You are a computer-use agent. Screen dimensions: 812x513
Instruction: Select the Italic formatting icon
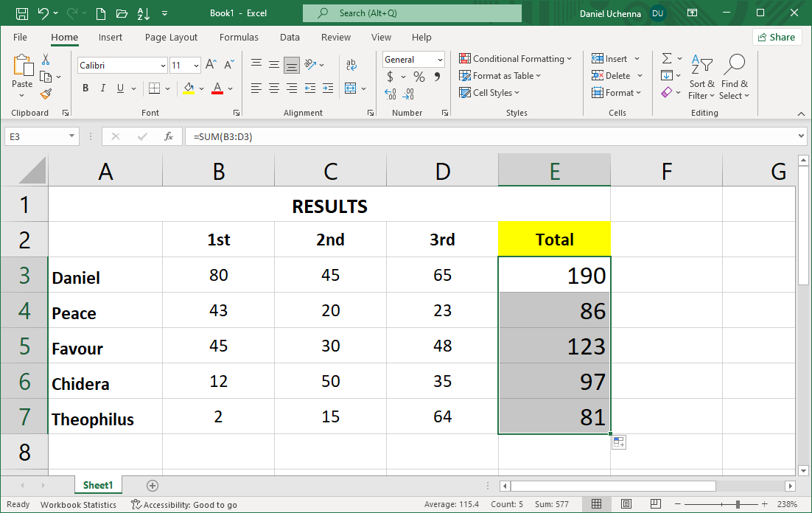click(x=102, y=88)
